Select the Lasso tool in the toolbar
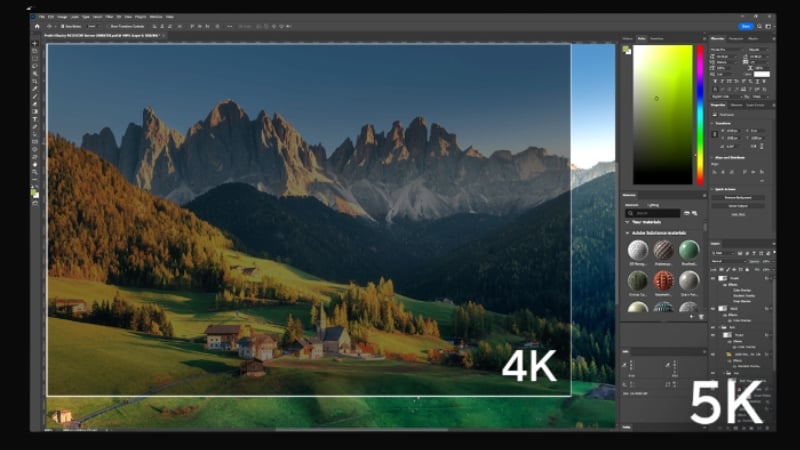Screen dimensions: 800x450 tap(36, 59)
